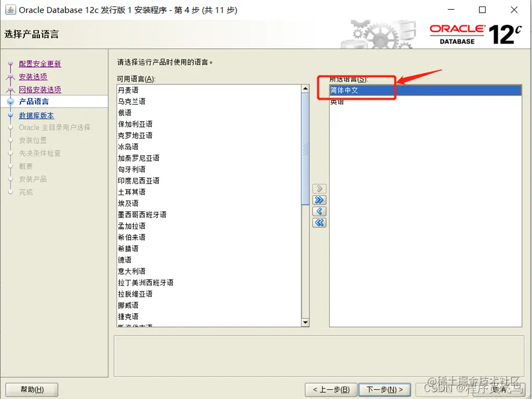The height and width of the screenshot is (399, 532).
Task: Select 土耳其语 in available languages
Action: point(209,192)
